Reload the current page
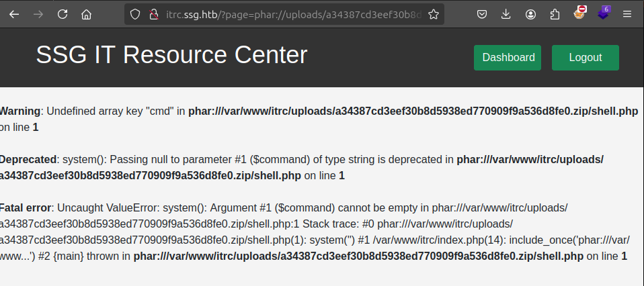Image resolution: width=644 pixels, height=286 pixels. (x=63, y=14)
